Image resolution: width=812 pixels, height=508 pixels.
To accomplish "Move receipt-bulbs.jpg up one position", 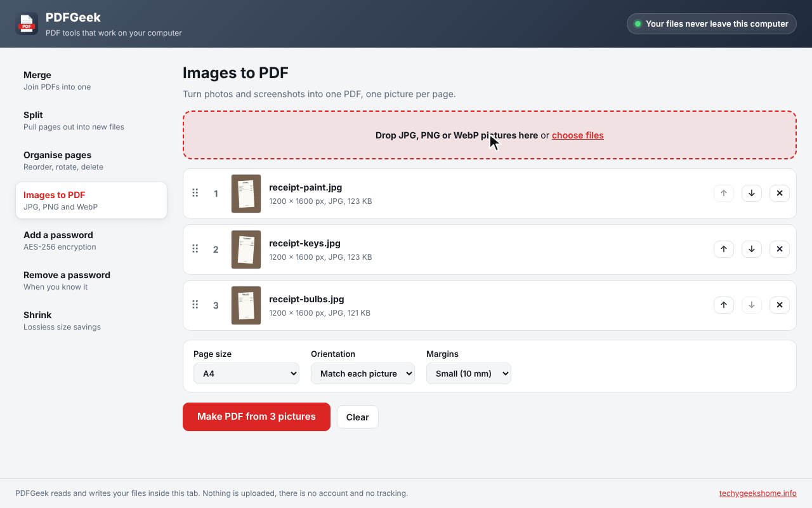I will [724, 305].
